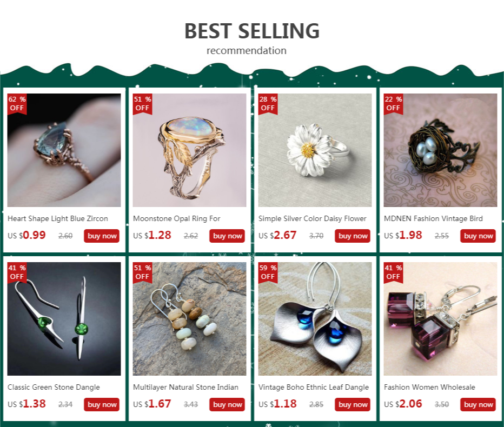Click buy now for the $2.06 Fashion Women Wholesale earrings

tap(478, 404)
